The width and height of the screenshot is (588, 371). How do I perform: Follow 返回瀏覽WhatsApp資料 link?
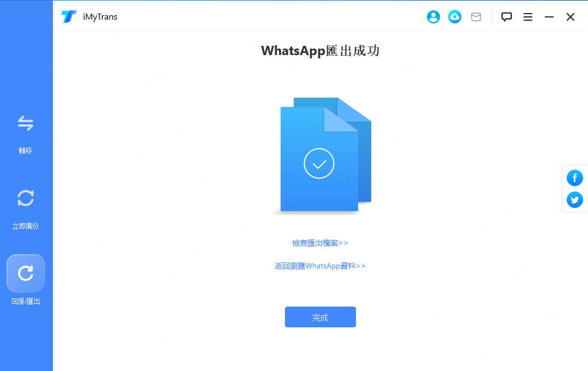click(x=320, y=266)
